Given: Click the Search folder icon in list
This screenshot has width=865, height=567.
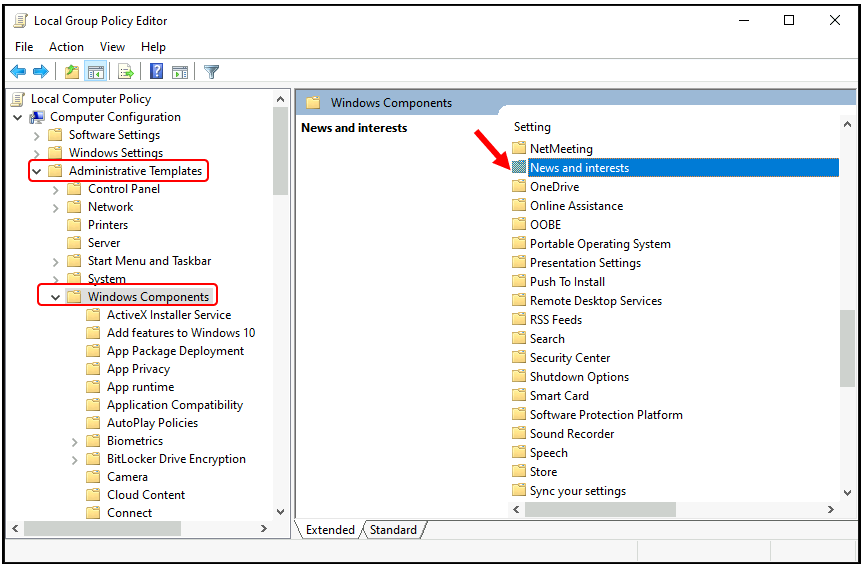Looking at the screenshot, I should (x=519, y=338).
